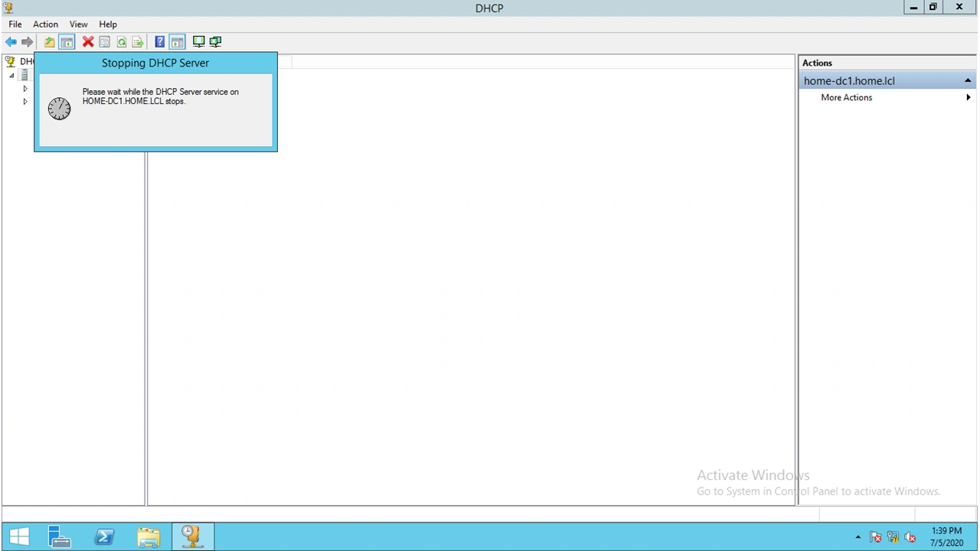Open Action Center flag tray icon
Viewport: 980px width, 551px height.
tap(876, 537)
